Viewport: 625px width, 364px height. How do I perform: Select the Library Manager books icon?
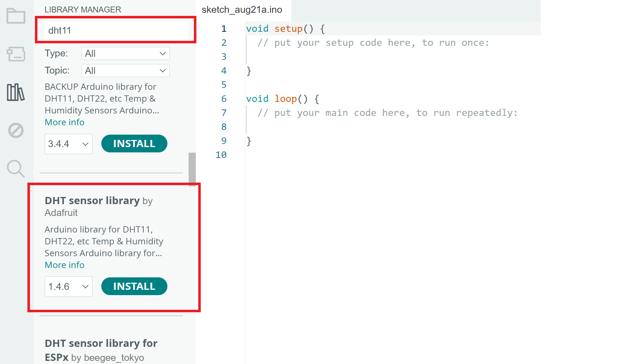16,92
